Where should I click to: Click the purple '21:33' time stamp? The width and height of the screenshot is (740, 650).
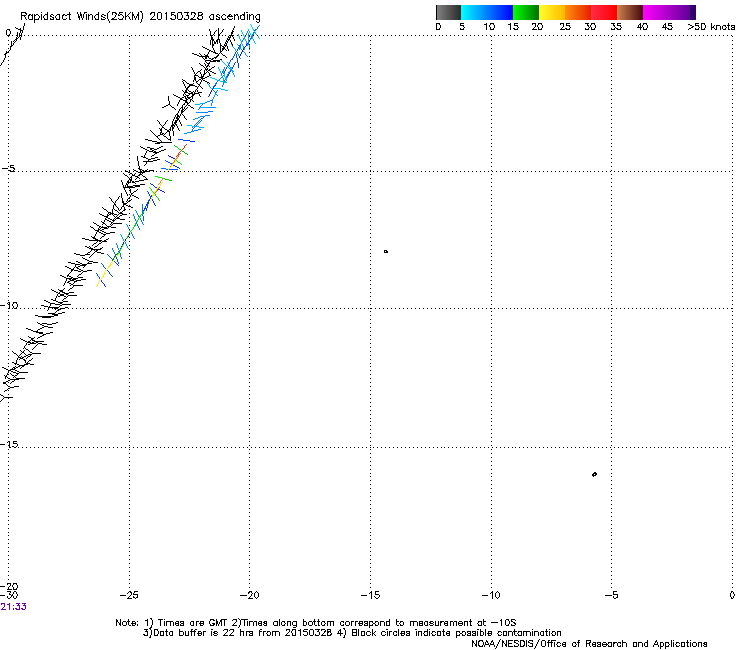(x=13, y=607)
